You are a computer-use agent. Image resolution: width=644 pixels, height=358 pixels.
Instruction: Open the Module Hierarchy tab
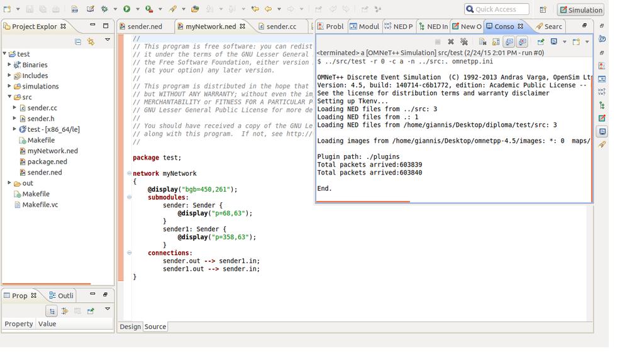(364, 26)
